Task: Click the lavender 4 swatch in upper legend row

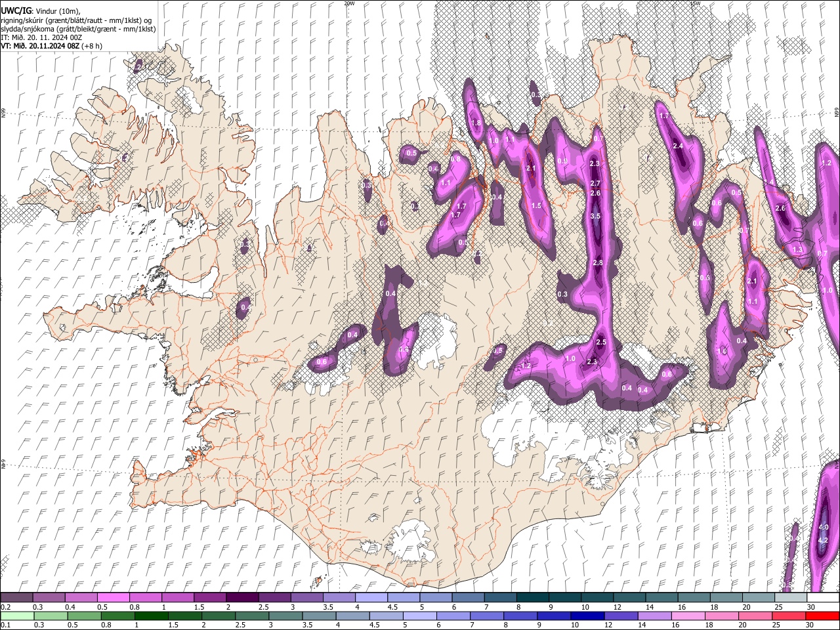Action: click(x=371, y=597)
